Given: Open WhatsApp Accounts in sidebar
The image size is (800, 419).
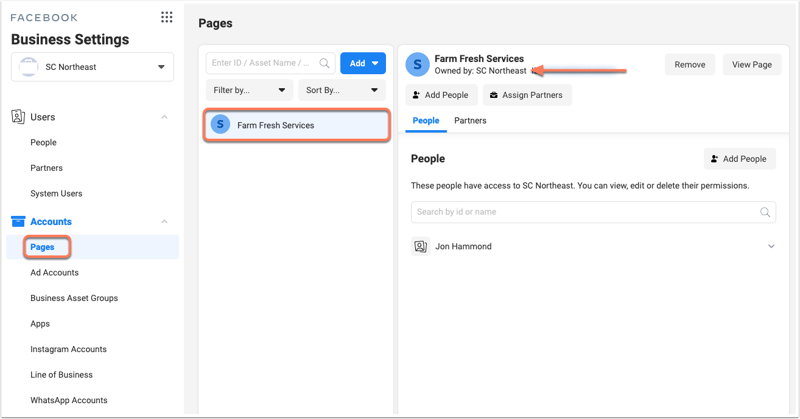Looking at the screenshot, I should (69, 400).
